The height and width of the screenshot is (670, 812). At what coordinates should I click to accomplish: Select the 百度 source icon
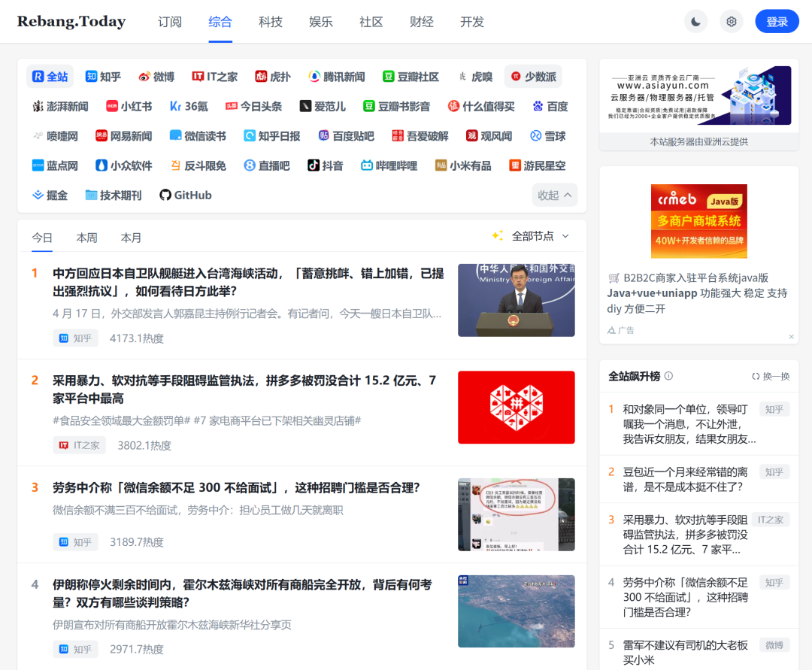(x=550, y=106)
